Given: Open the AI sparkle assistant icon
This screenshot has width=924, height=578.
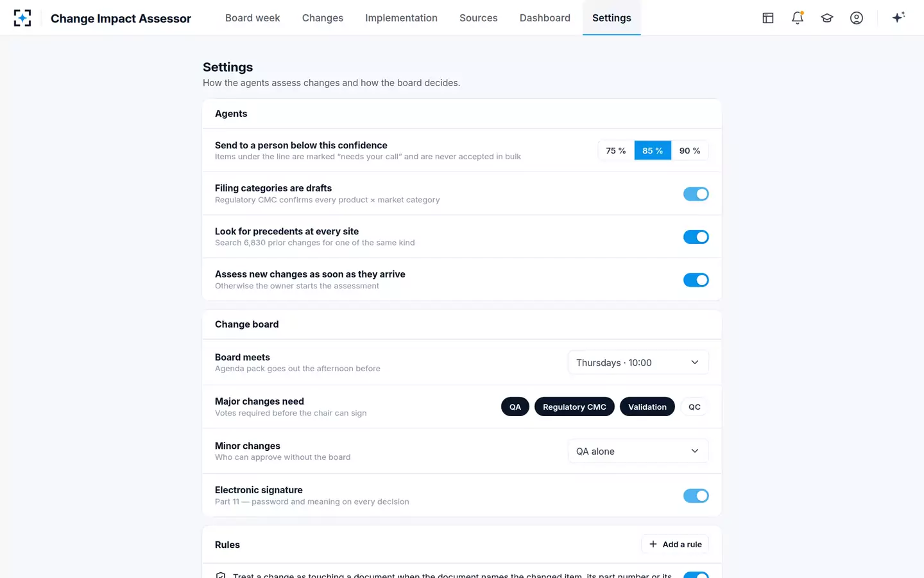Looking at the screenshot, I should coord(898,17).
